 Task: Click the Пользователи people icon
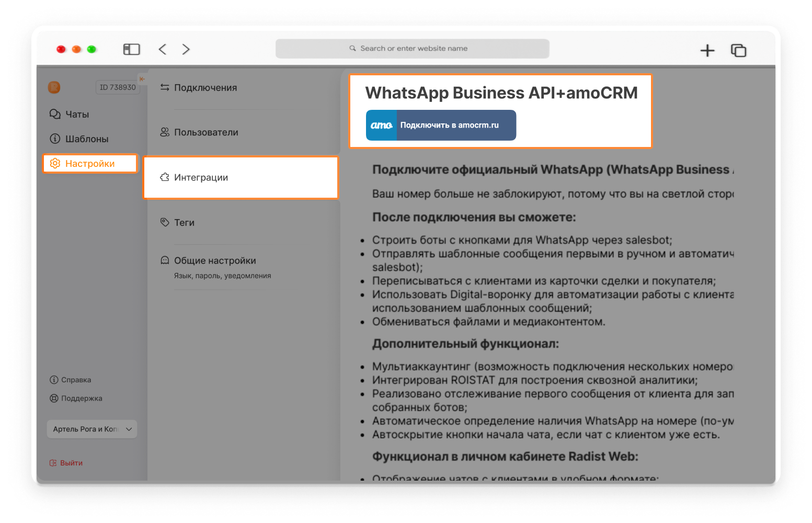[165, 132]
